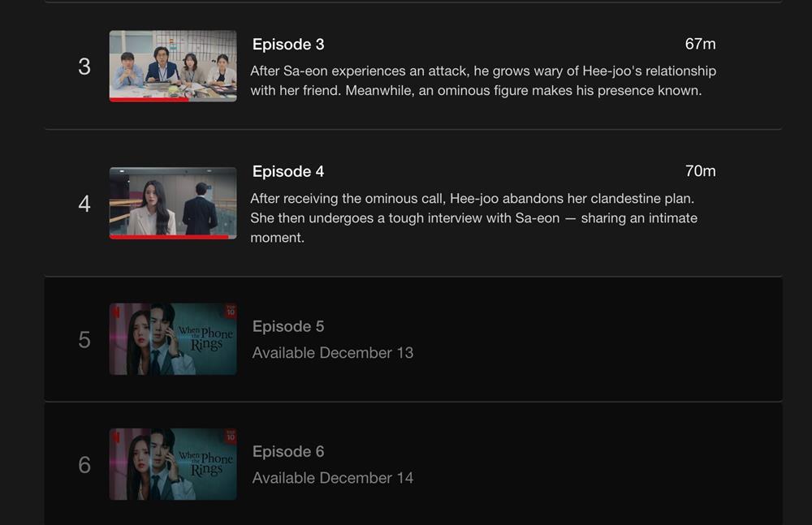Viewport: 812px width, 525px height.
Task: Click the Episode 6 title
Action: (x=288, y=451)
